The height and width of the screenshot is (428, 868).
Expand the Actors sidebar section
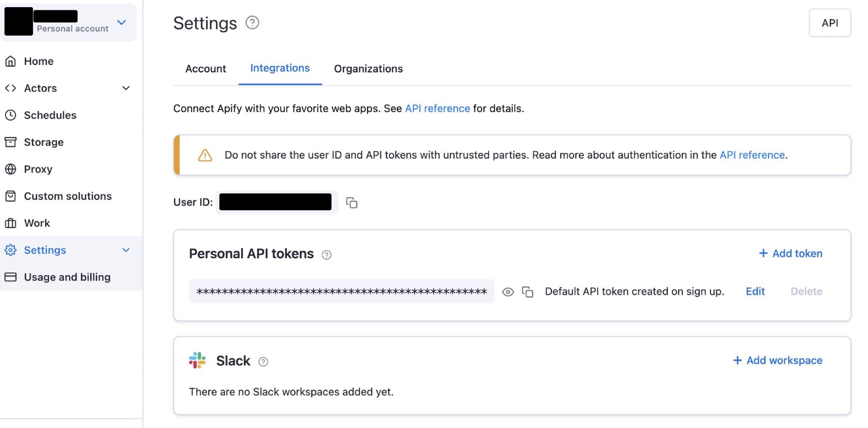coord(125,88)
